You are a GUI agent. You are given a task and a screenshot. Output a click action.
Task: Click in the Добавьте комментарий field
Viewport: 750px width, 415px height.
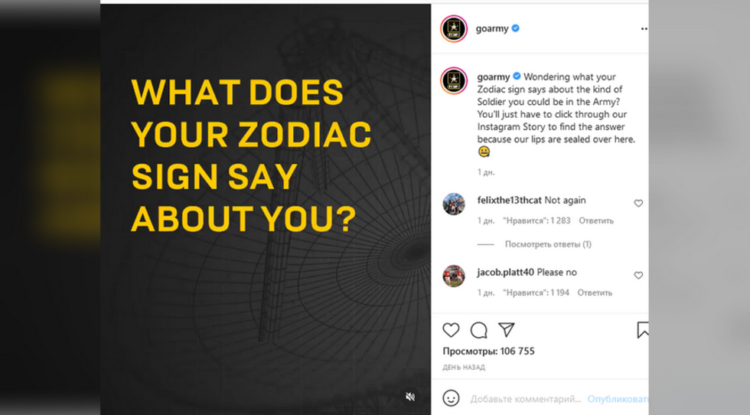pos(525,398)
